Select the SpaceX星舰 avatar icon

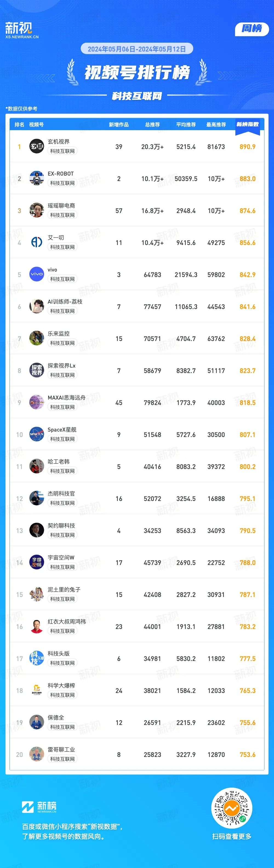click(x=36, y=434)
